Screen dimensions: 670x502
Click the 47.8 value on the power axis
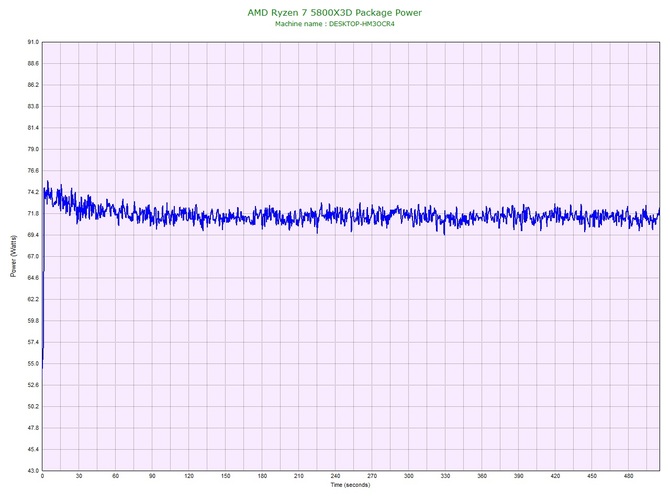click(33, 428)
